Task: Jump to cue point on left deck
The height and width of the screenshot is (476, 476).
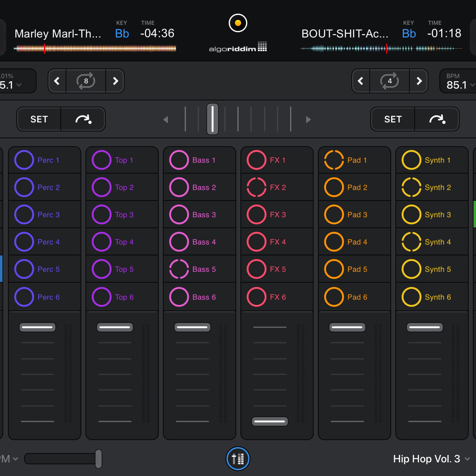Action: 83,119
